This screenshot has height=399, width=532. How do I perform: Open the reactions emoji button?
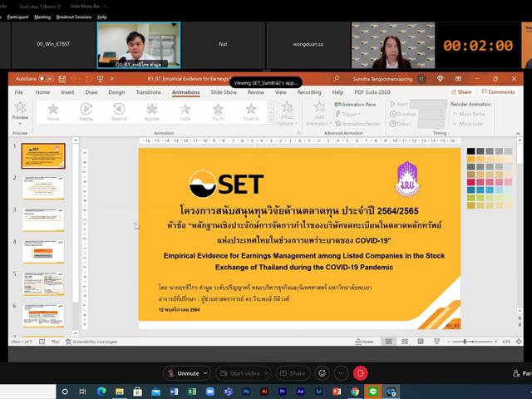(322, 373)
